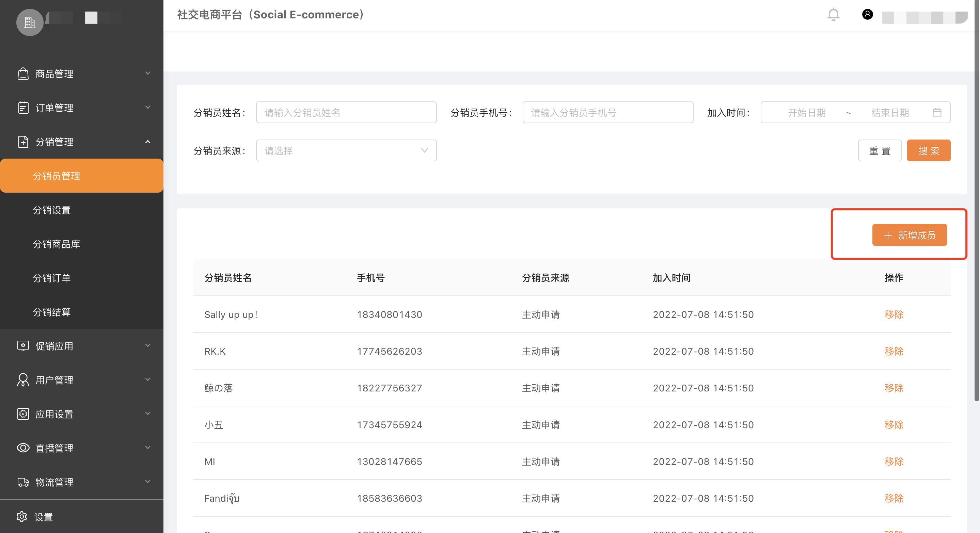
Task: Open 分销商品库 submenu item
Action: 82,244
